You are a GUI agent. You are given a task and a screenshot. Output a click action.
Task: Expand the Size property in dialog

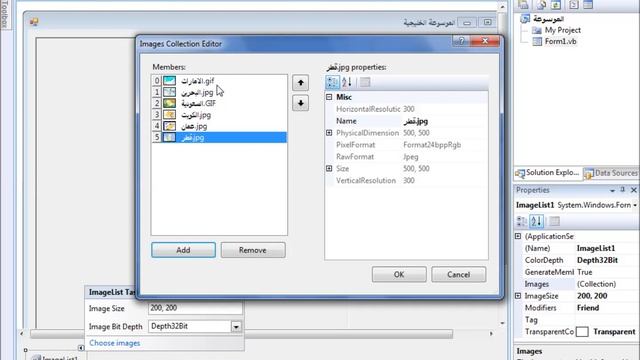tap(329, 168)
